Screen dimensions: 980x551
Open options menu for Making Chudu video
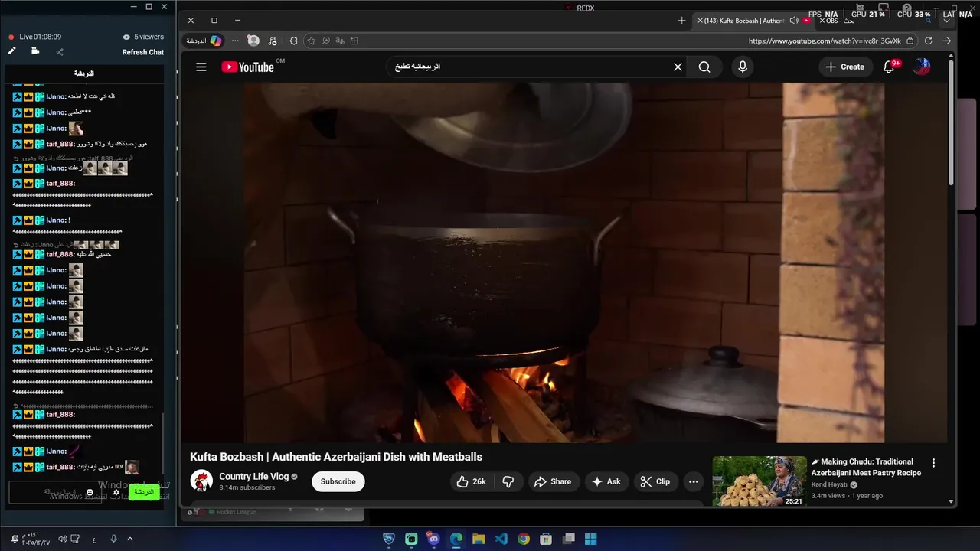[933, 463]
